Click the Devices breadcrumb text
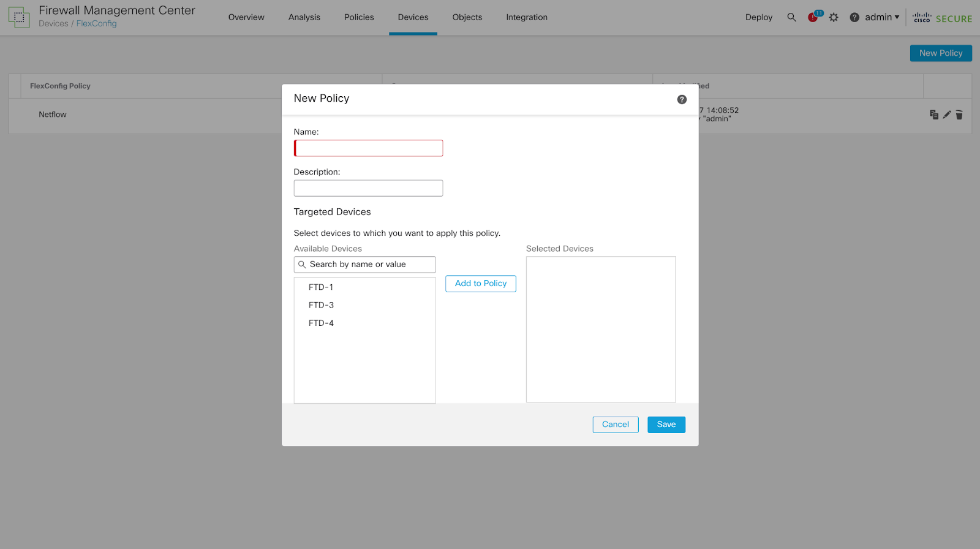 point(53,24)
